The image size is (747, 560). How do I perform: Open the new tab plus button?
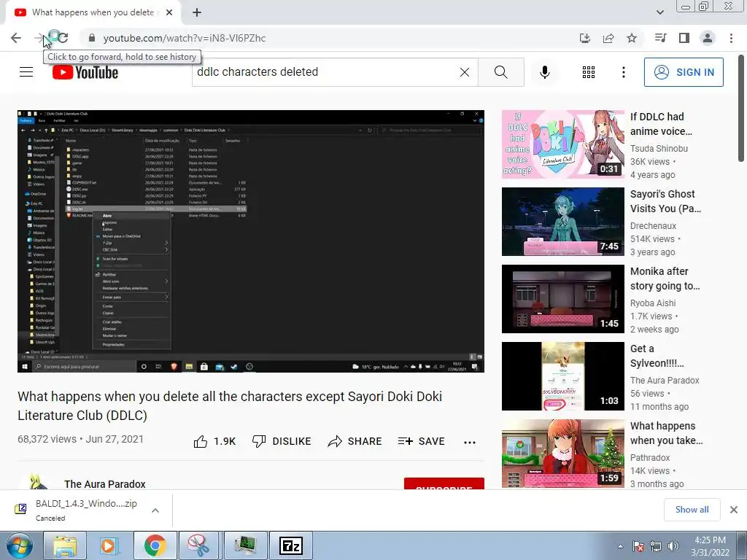pos(197,13)
